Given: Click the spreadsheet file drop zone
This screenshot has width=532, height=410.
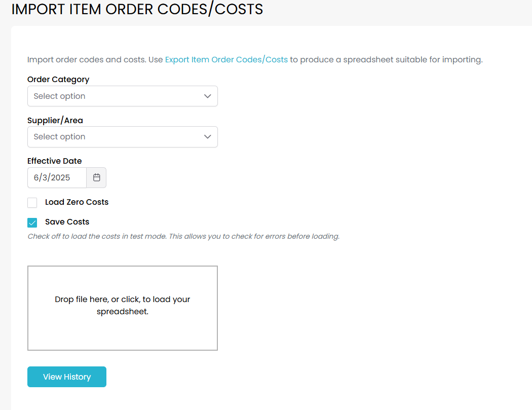Looking at the screenshot, I should click(122, 308).
